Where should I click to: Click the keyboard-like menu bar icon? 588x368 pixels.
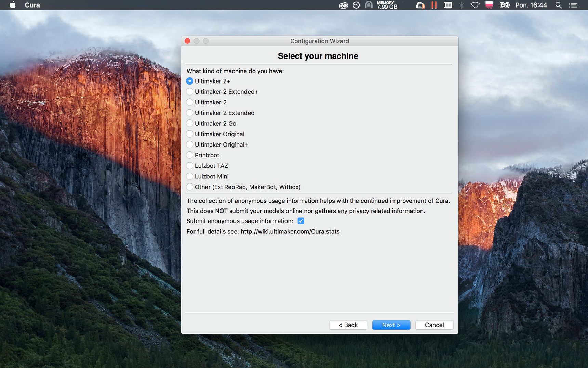[448, 5]
